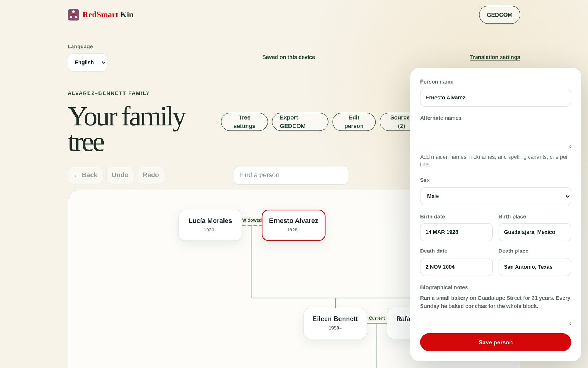Edit the Birth date field
The image size is (588, 368).
point(456,232)
